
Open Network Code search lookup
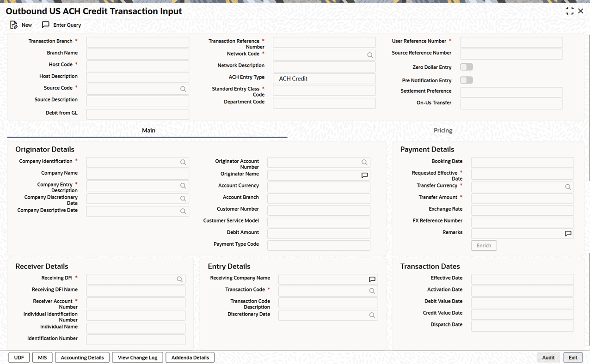tap(370, 55)
